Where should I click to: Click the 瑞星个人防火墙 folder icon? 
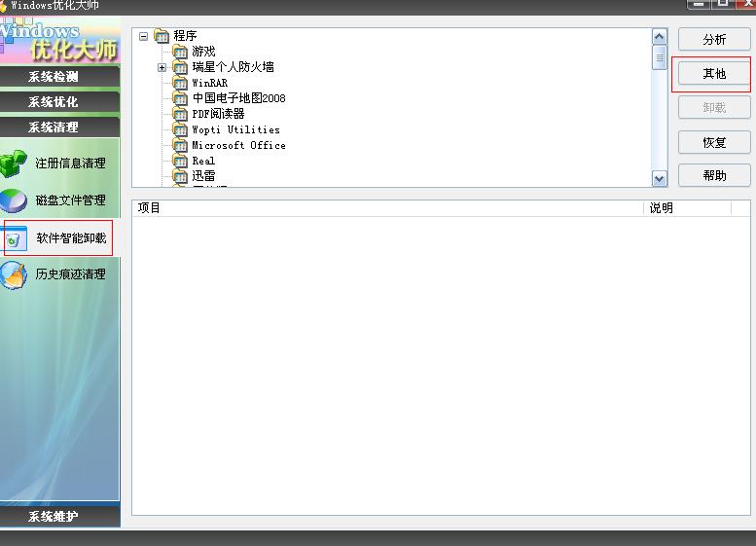tap(180, 67)
